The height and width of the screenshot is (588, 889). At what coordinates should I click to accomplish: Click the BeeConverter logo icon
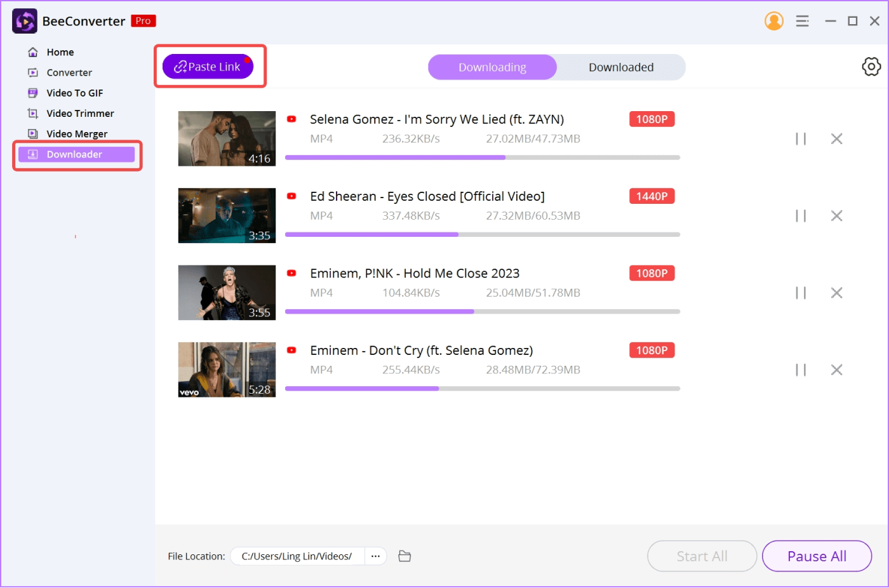coord(25,21)
